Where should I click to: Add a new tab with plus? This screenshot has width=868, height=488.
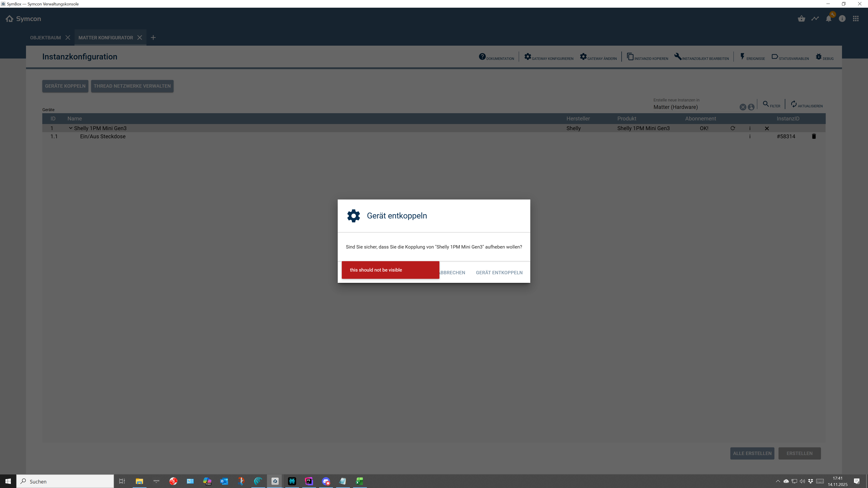(153, 38)
